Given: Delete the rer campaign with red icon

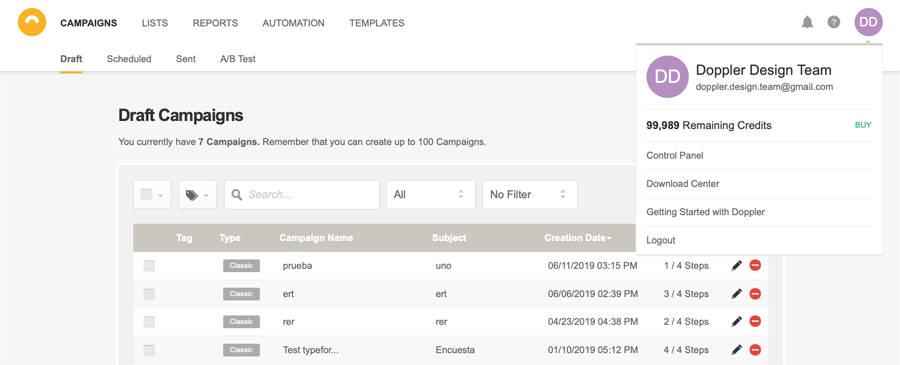Looking at the screenshot, I should [755, 321].
